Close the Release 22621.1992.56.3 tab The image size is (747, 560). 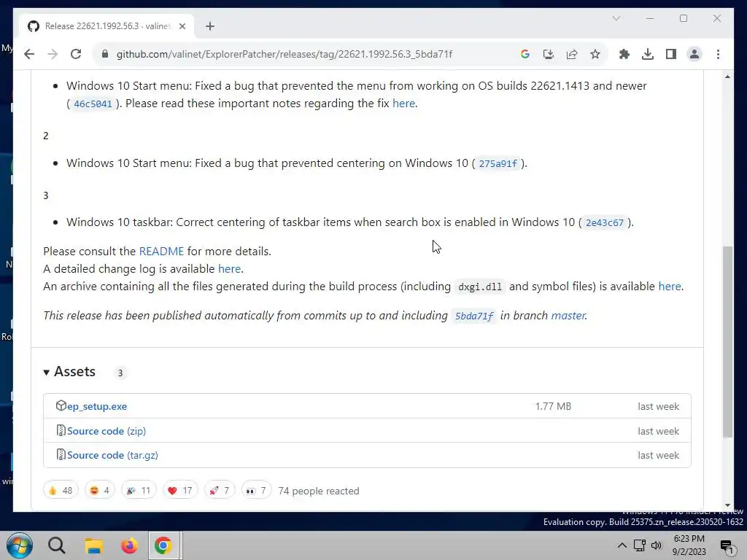182,26
